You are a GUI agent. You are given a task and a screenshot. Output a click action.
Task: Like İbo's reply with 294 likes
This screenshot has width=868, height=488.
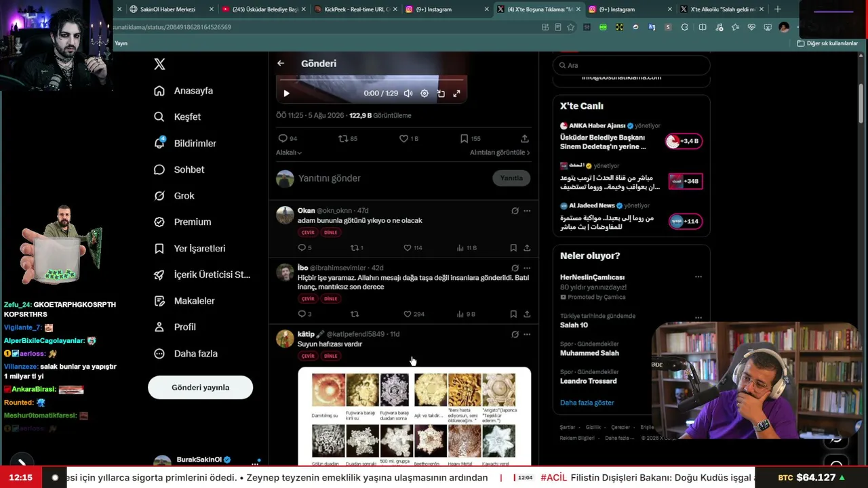pos(414,314)
